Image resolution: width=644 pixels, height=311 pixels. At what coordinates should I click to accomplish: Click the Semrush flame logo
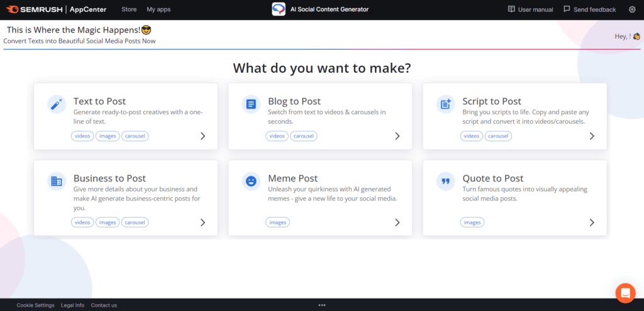pyautogui.click(x=13, y=9)
